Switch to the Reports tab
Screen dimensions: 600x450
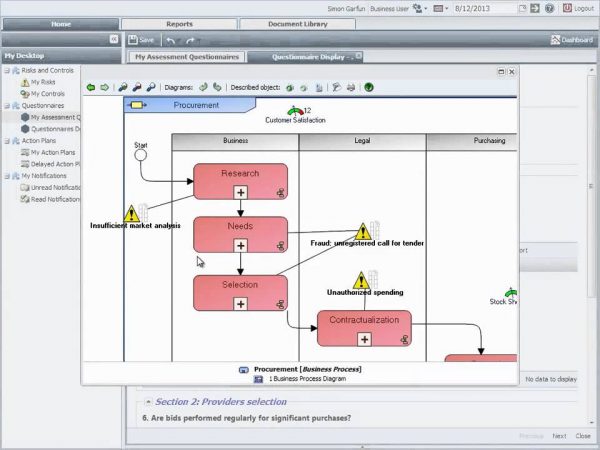point(180,23)
